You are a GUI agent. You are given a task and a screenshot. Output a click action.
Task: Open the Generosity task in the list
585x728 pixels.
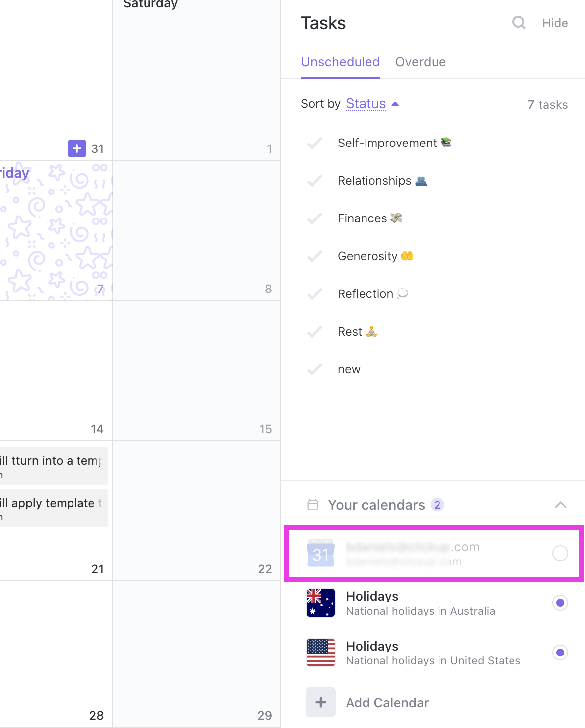(367, 256)
